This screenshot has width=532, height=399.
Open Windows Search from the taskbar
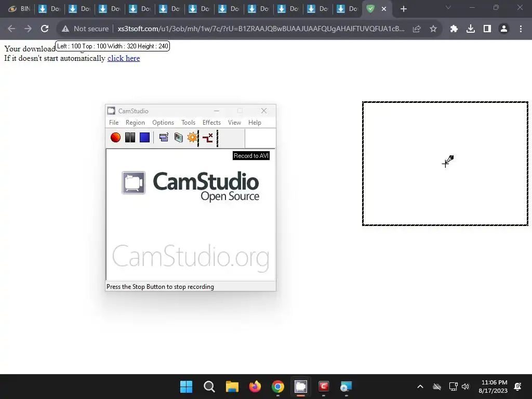[209, 387]
